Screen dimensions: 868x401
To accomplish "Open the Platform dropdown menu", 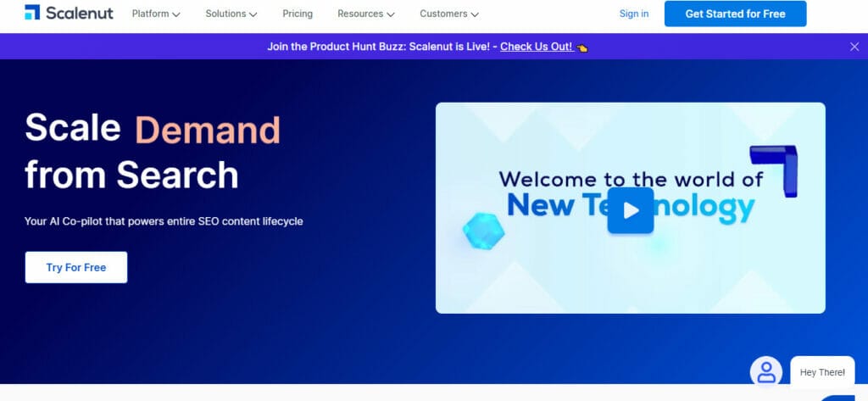I will [156, 14].
